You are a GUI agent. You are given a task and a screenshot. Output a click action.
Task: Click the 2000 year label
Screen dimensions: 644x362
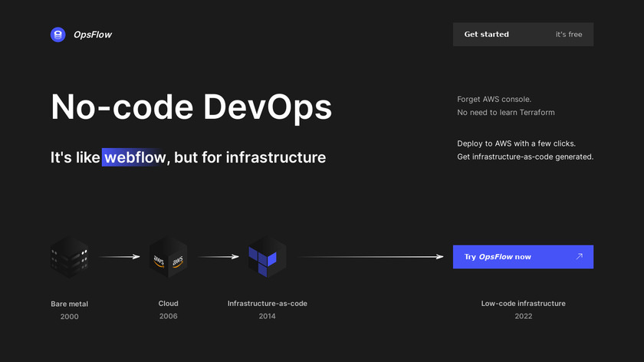(x=70, y=317)
